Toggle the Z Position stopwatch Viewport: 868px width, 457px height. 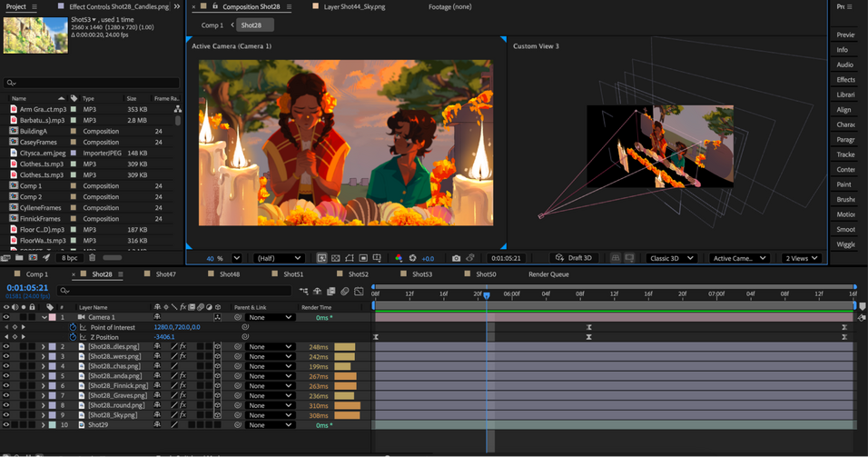click(73, 337)
